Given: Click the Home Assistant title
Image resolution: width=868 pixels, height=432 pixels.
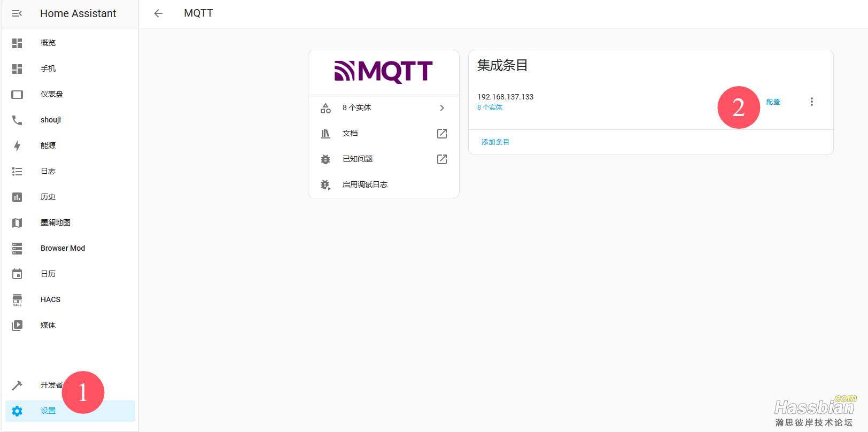Looking at the screenshot, I should tap(78, 13).
